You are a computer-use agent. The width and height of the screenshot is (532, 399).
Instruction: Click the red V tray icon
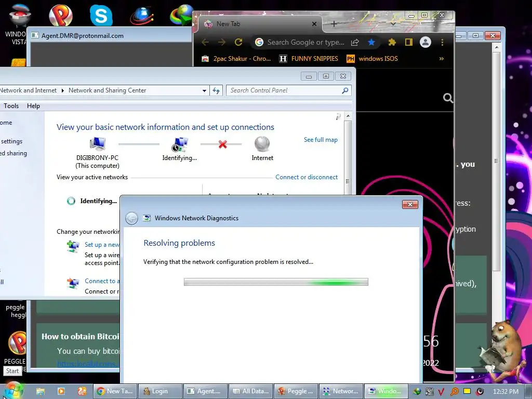441,392
